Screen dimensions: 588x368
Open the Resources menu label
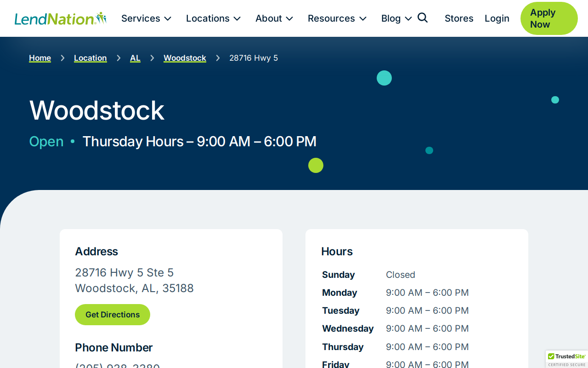click(331, 18)
